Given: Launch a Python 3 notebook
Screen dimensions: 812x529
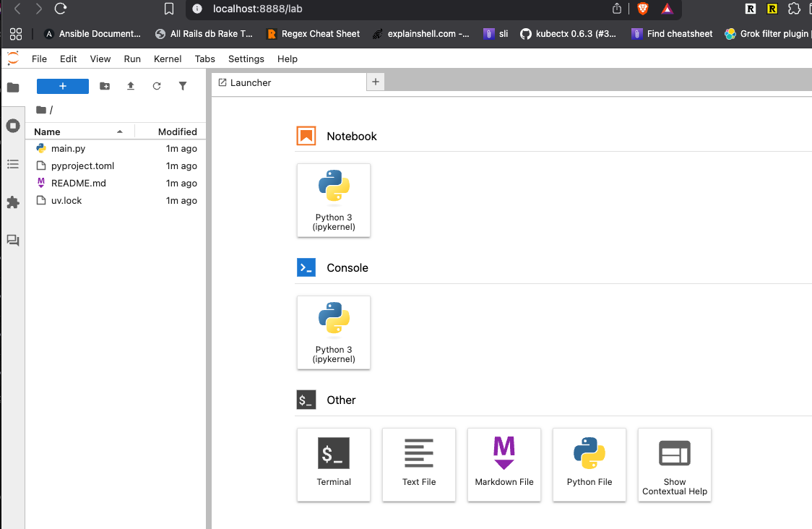Looking at the screenshot, I should coord(333,200).
